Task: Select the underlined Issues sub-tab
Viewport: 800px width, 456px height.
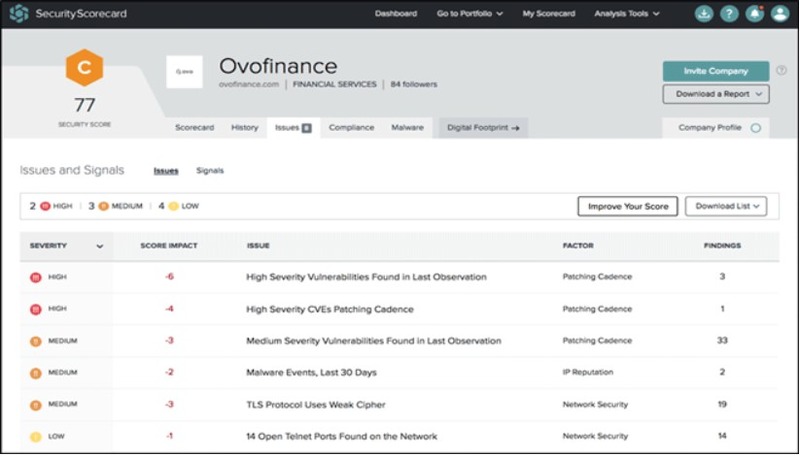Action: point(166,171)
